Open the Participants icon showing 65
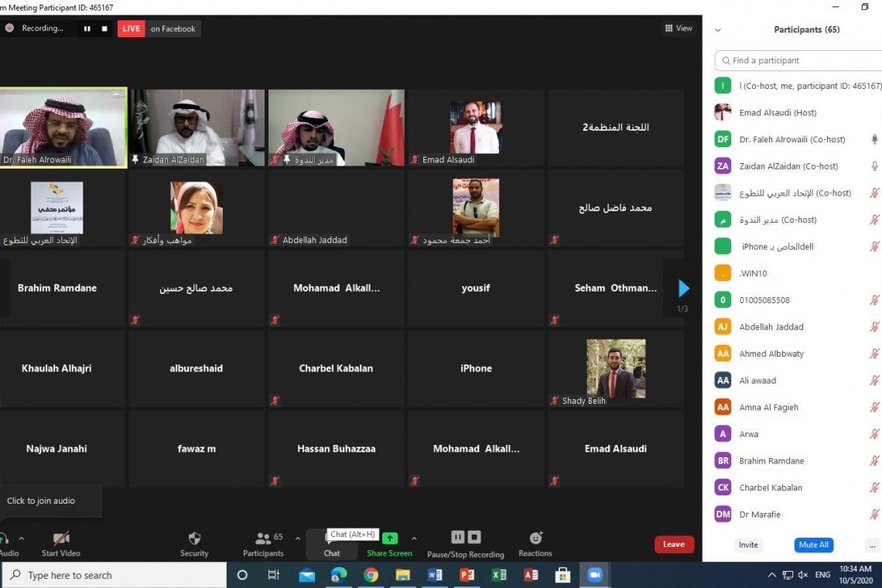The image size is (882, 588). [x=264, y=538]
